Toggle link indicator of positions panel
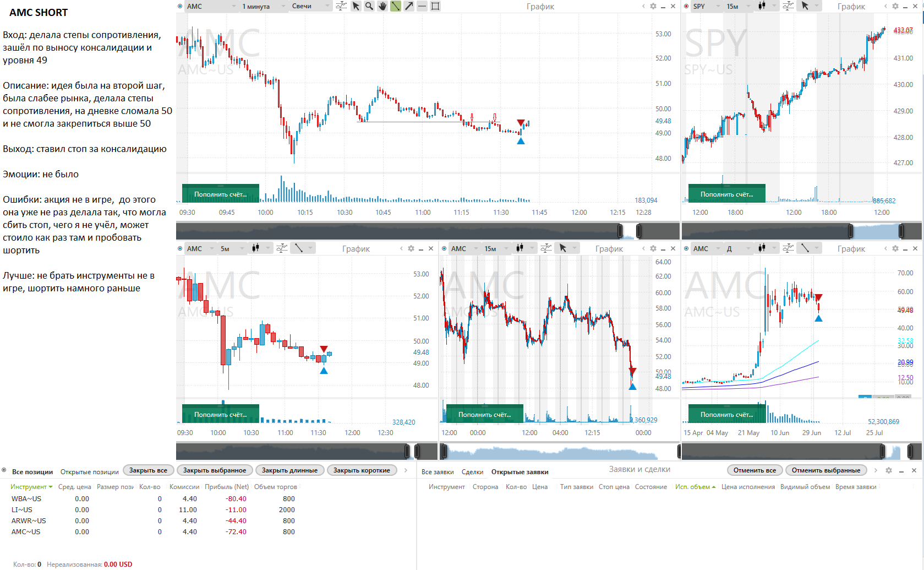The height and width of the screenshot is (570, 924). tap(4, 470)
